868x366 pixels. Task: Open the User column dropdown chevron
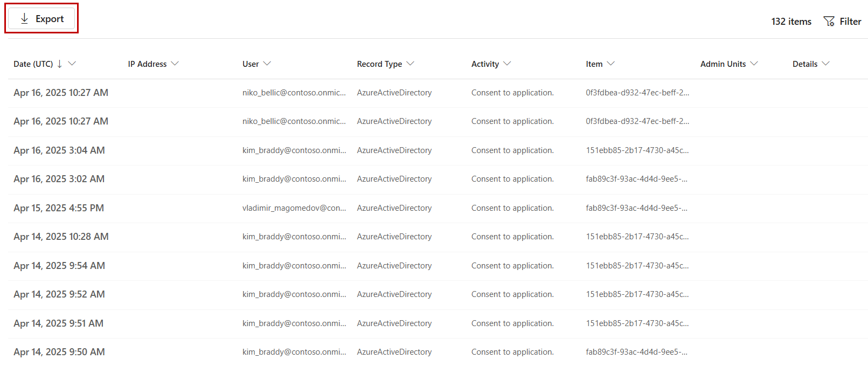[267, 64]
